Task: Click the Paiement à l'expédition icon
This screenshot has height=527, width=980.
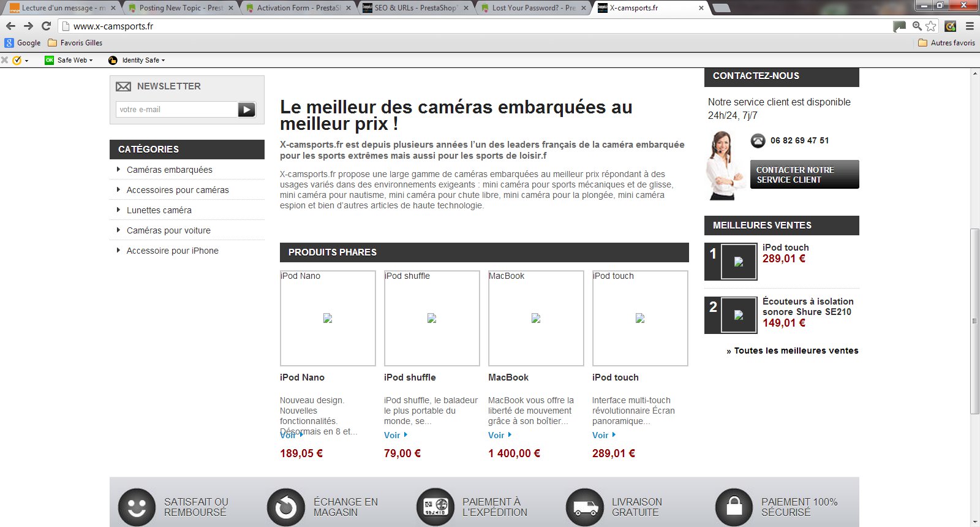Action: [435, 507]
